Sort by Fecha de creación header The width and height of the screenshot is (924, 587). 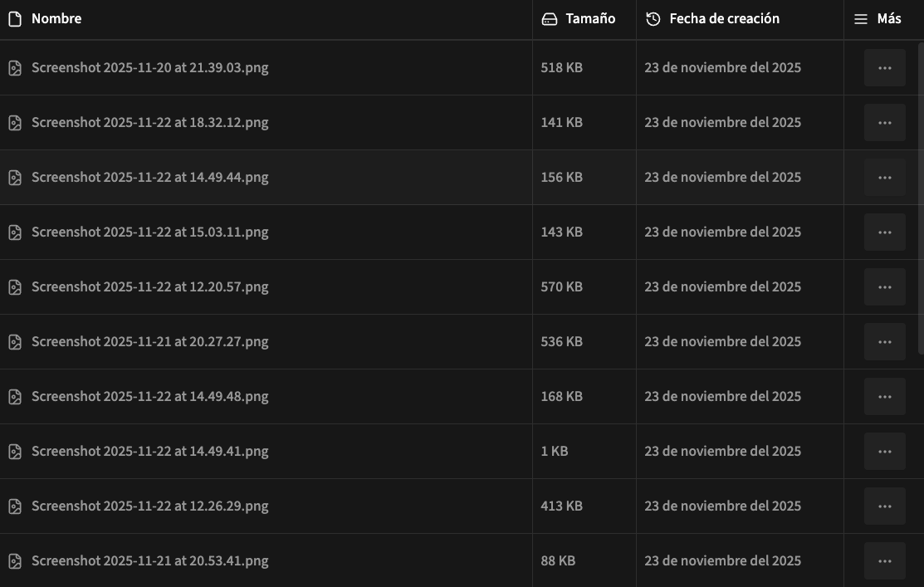(x=724, y=19)
